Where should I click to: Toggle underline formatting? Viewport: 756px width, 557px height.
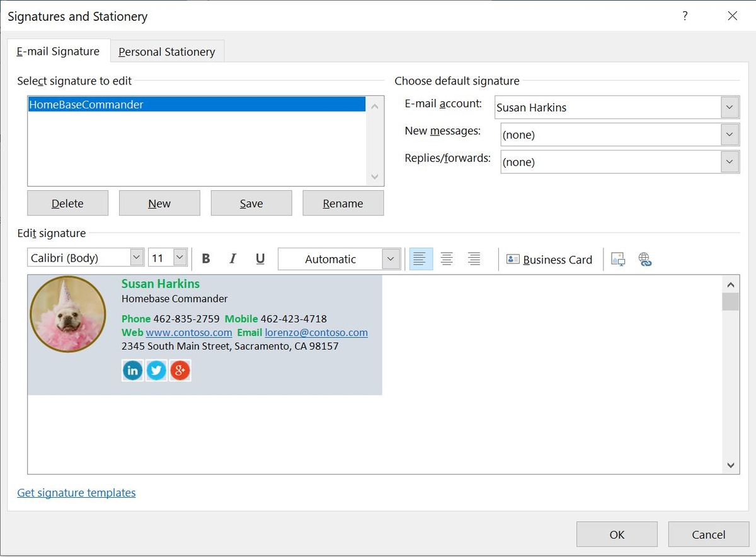pyautogui.click(x=260, y=258)
